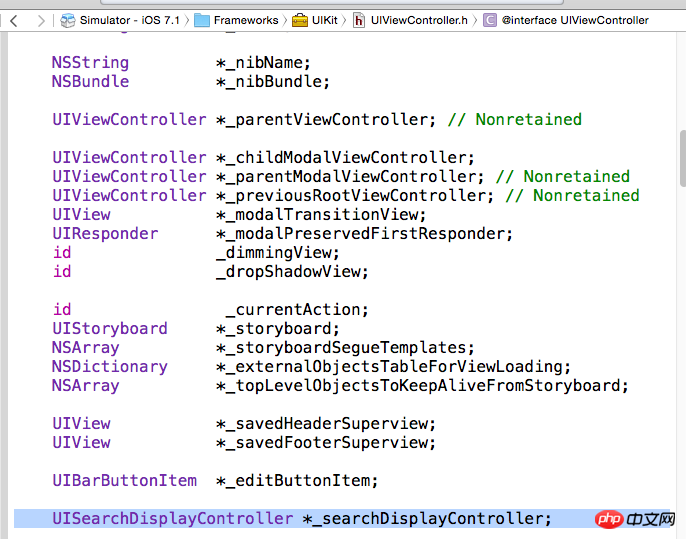Click *_editButtonItem variable
The width and height of the screenshot is (686, 539).
(297, 481)
